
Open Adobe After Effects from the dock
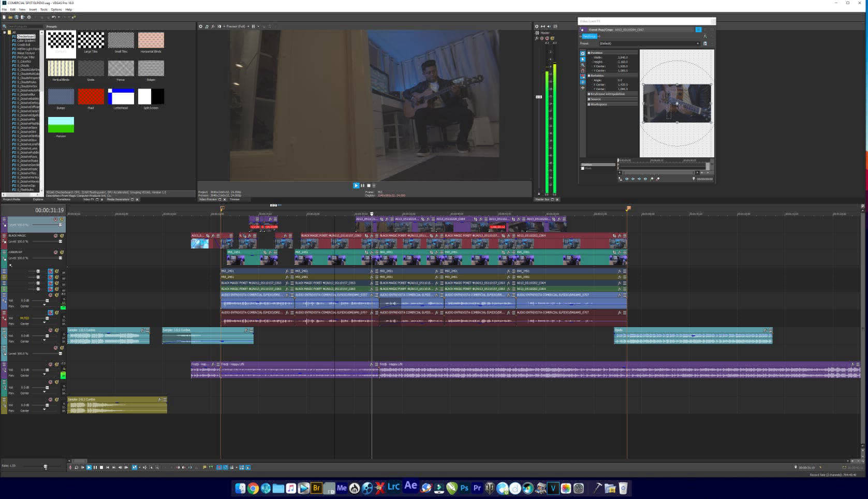pos(411,487)
